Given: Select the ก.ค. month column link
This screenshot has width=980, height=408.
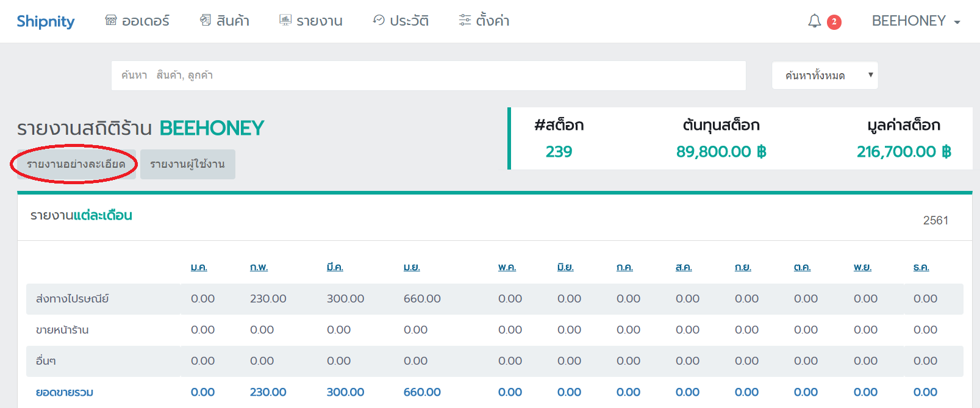Looking at the screenshot, I should [x=625, y=267].
